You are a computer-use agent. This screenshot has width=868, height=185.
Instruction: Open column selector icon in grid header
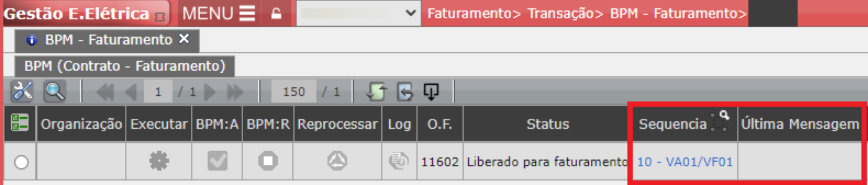20,123
